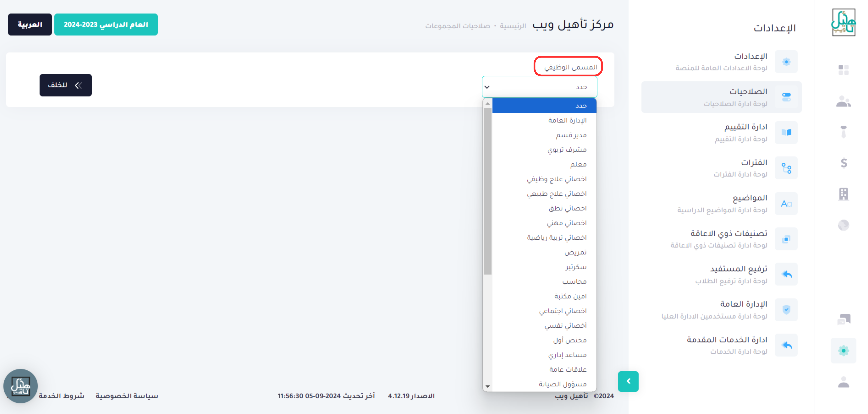Select اخصائي علاج طبيعي option

tap(544, 194)
